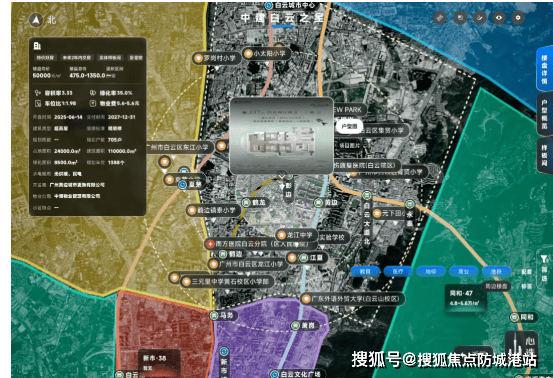
Task: Click the 南方医院白云分院 hospital marker
Action: click(x=257, y=244)
